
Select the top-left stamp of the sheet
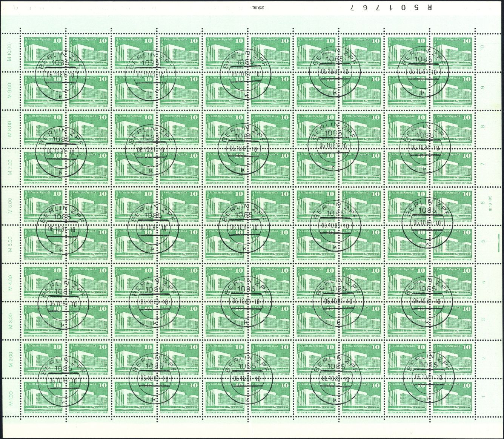43,51
